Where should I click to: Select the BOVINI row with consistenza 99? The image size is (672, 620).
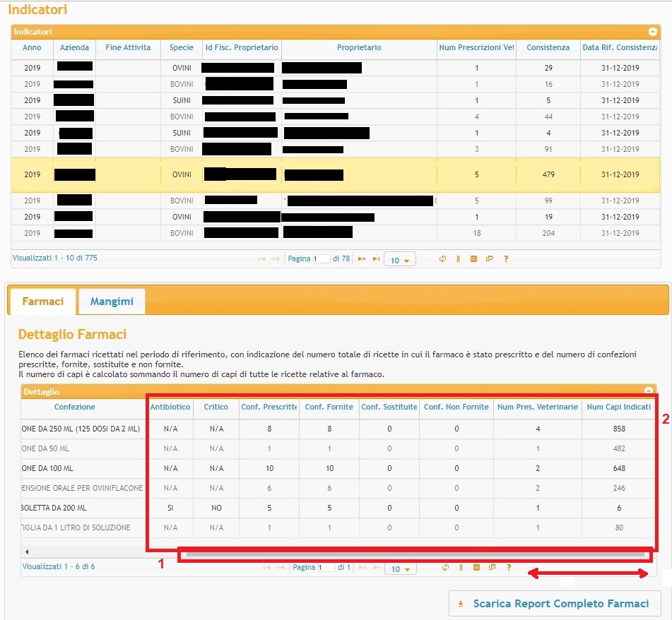pyautogui.click(x=335, y=201)
